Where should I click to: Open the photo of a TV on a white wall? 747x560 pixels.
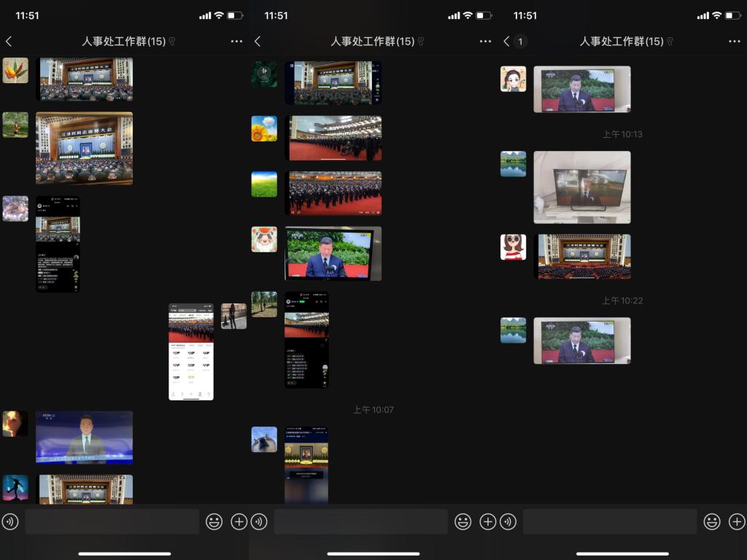pyautogui.click(x=581, y=187)
